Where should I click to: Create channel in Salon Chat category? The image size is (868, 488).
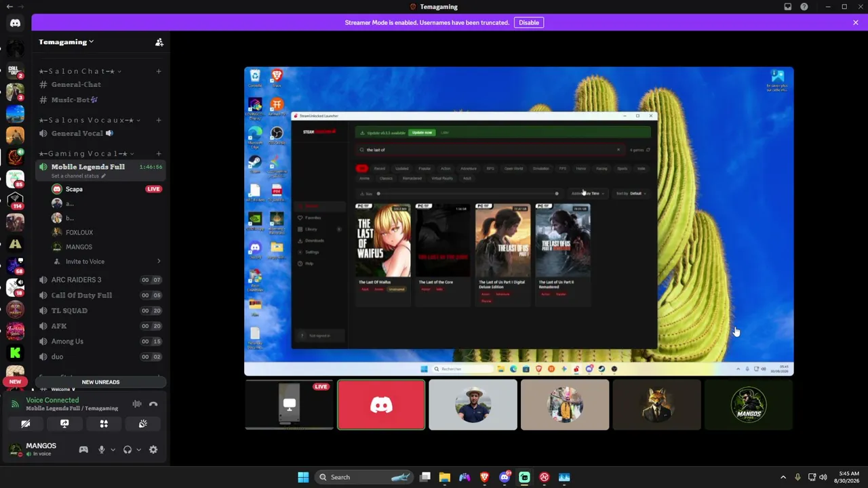coord(159,71)
